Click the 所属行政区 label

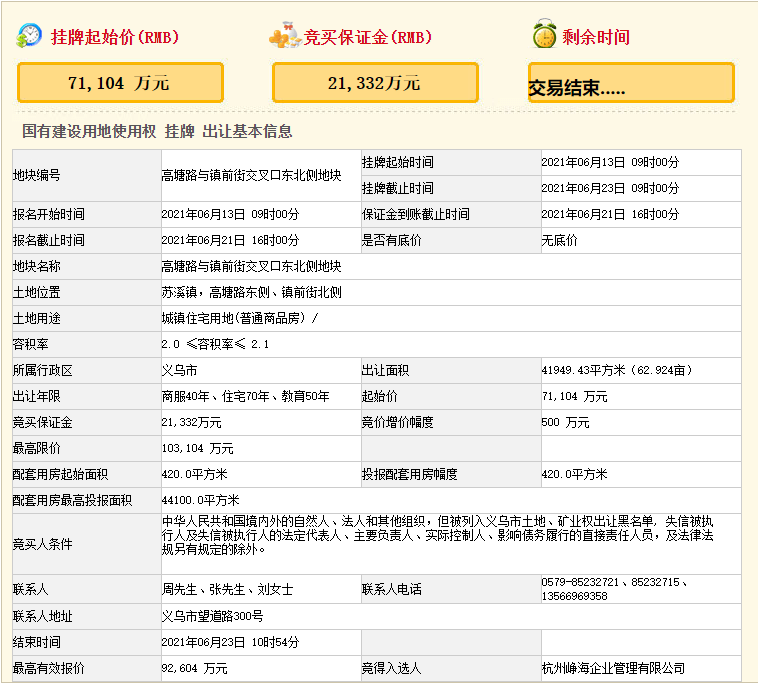(x=43, y=371)
